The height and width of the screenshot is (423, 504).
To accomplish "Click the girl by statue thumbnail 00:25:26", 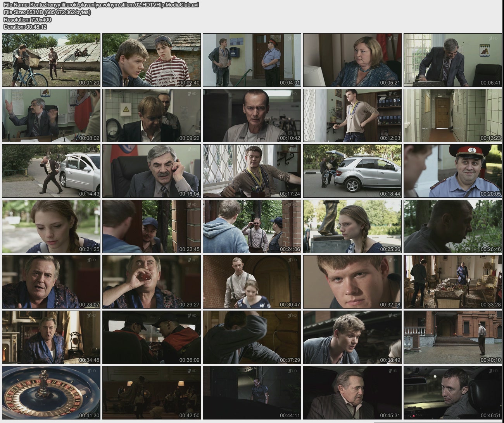I will (352, 226).
